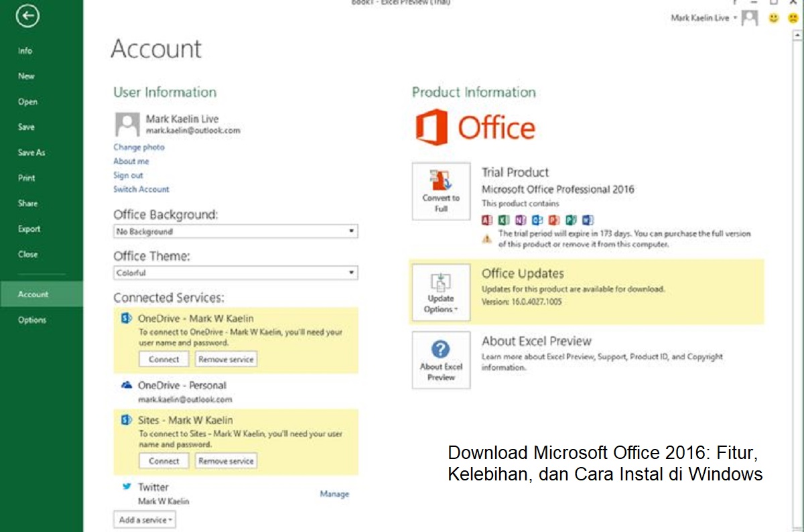The width and height of the screenshot is (804, 532).
Task: Click the back arrow button
Action: point(27,15)
